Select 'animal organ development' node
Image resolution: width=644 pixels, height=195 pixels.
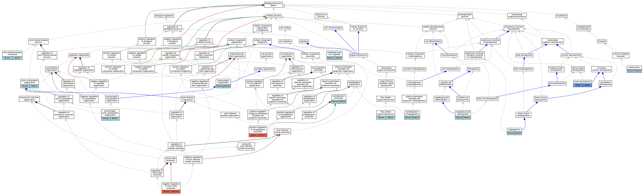pyautogui.click(x=578, y=69)
